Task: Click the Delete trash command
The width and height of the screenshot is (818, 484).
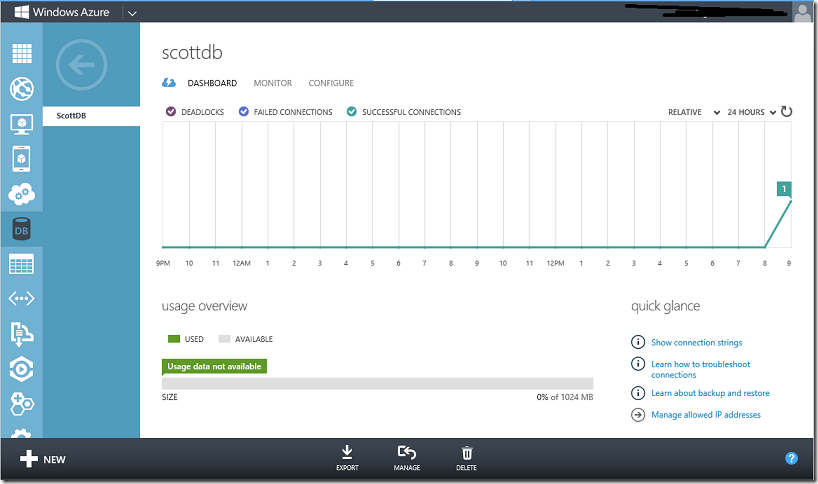Action: tap(466, 458)
